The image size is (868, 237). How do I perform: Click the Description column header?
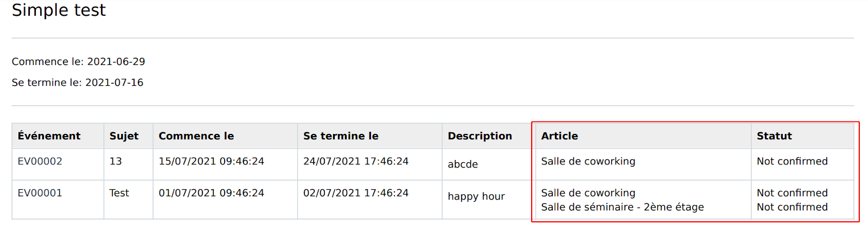480,136
